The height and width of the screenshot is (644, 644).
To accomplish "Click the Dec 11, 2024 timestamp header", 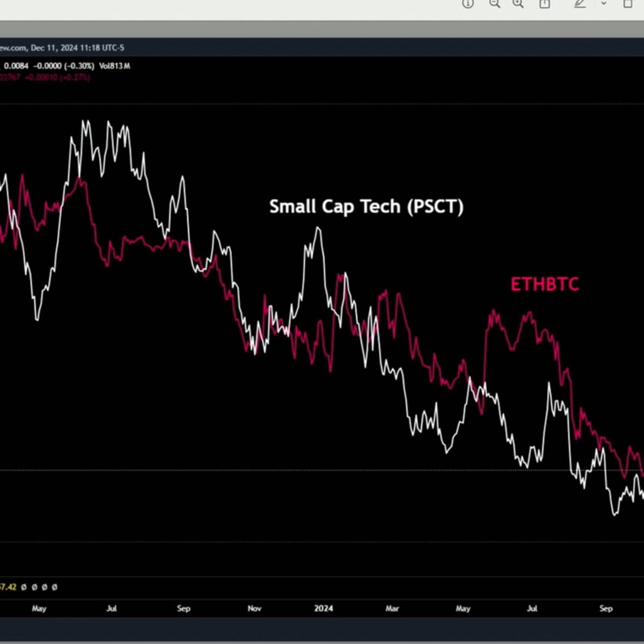I will (77, 48).
